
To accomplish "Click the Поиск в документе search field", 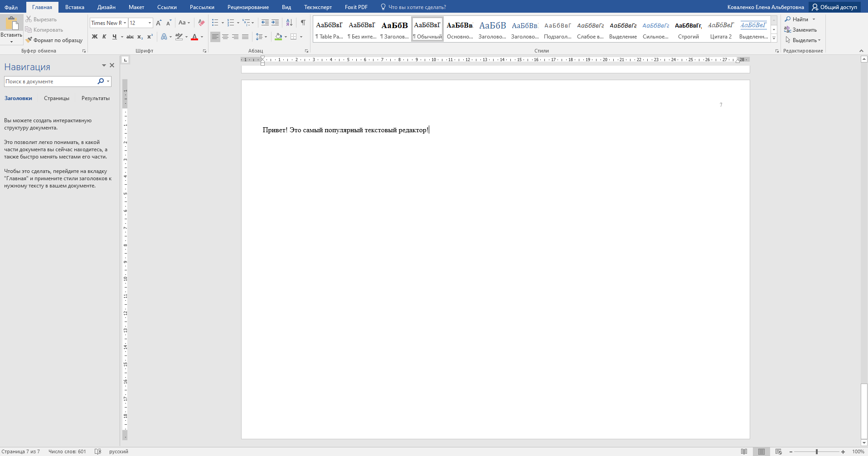I will [x=50, y=82].
